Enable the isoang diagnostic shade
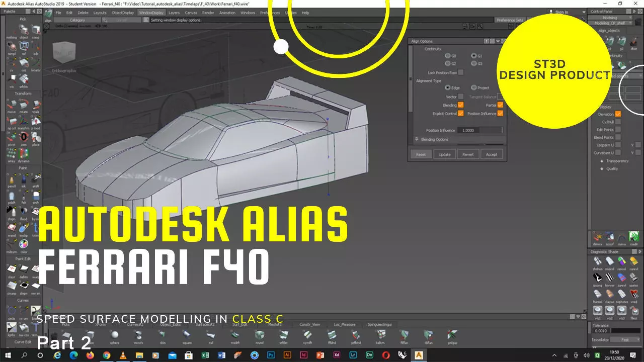Image resolution: width=644 pixels, height=362 pixels. (597, 279)
